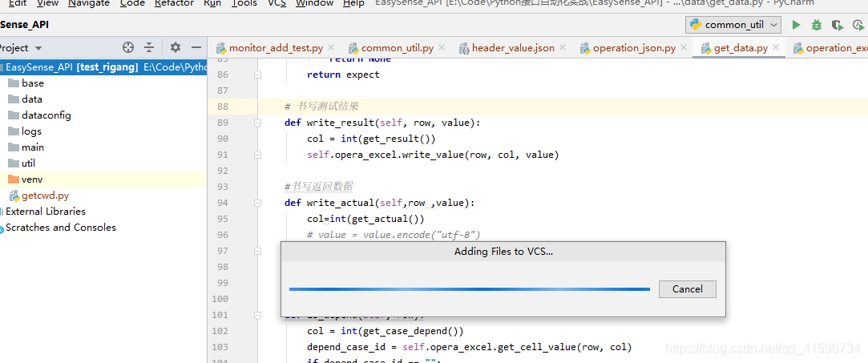
Task: Click the getcwd.py Python file icon
Action: (14, 196)
